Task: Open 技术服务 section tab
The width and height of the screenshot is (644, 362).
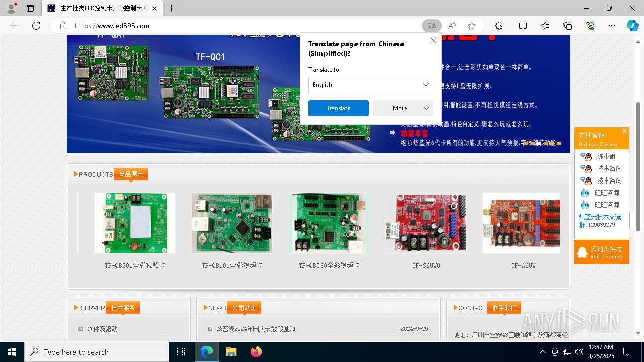Action: point(123,308)
